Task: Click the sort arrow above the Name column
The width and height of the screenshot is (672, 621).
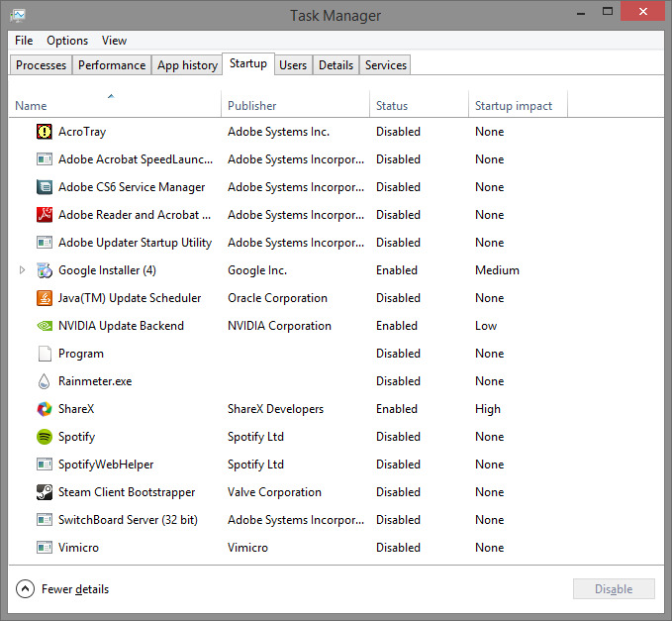Action: pyautogui.click(x=111, y=96)
